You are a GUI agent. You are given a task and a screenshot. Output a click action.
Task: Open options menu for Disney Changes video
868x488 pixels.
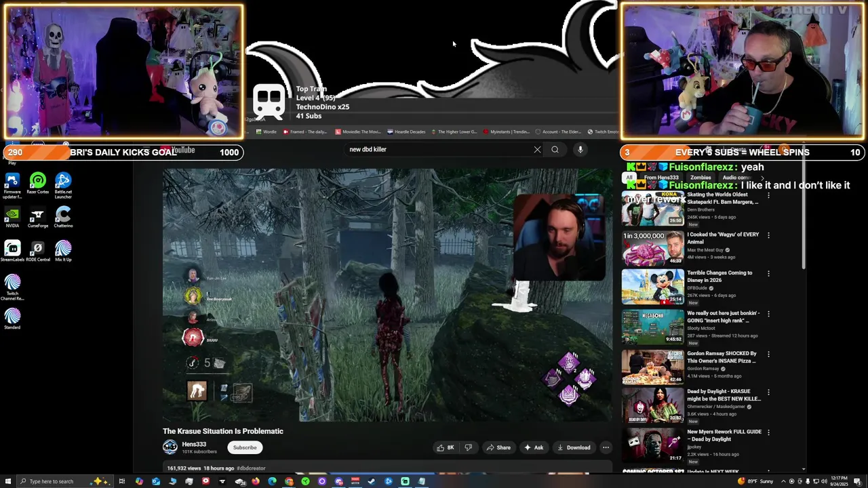click(768, 274)
